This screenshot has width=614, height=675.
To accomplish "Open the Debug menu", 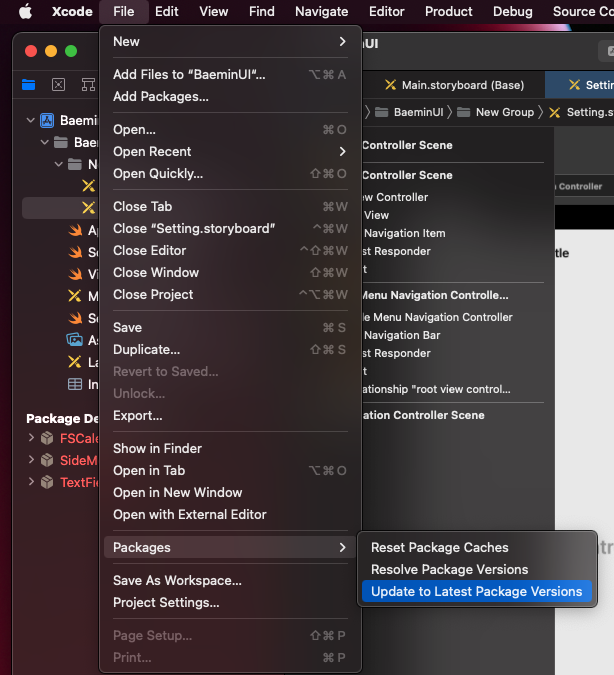I will coord(513,12).
